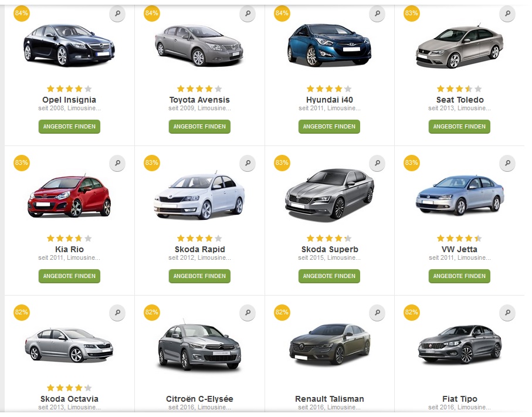
Task: Click the Seat Toledo magnifier icon
Action: (507, 14)
